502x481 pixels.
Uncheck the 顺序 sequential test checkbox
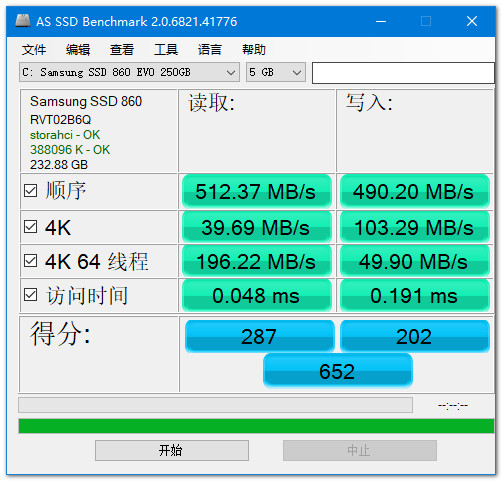pyautogui.click(x=30, y=191)
